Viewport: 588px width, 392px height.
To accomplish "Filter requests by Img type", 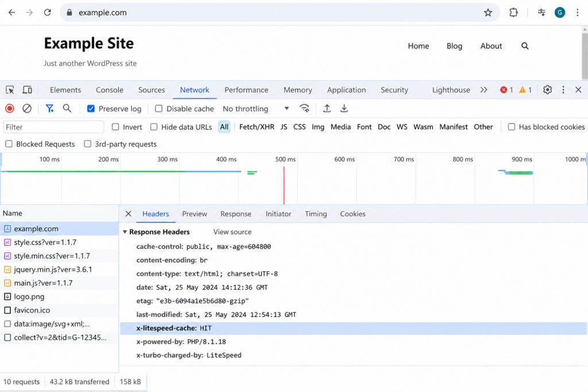I will coord(318,127).
